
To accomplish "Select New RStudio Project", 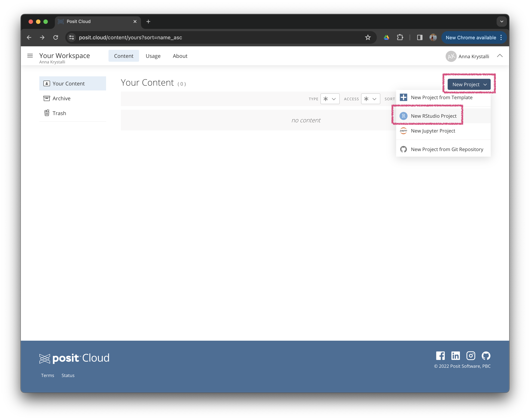I will [x=443, y=116].
